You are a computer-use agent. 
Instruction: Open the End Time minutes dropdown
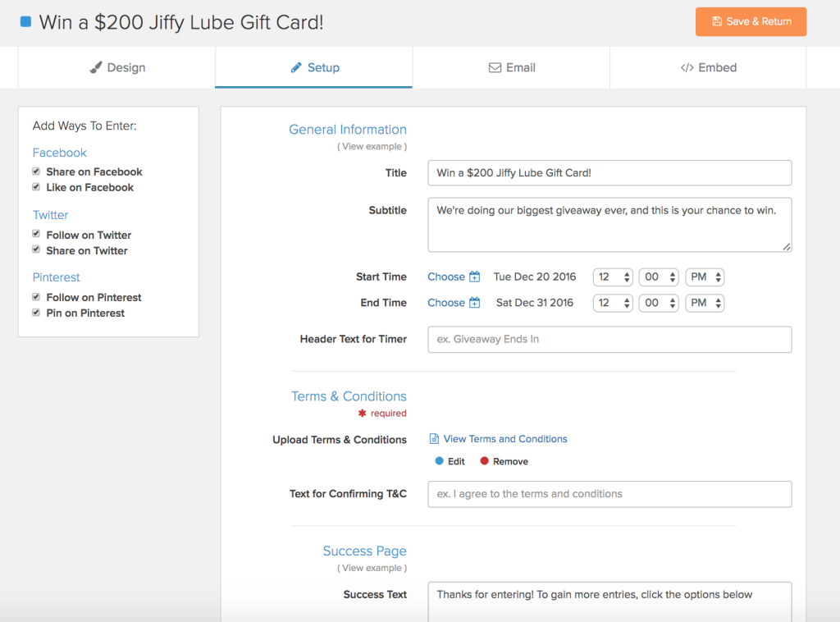(x=659, y=303)
